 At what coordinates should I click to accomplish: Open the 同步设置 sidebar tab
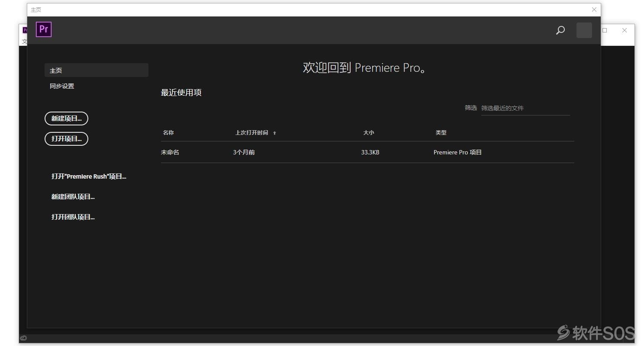[x=62, y=86]
